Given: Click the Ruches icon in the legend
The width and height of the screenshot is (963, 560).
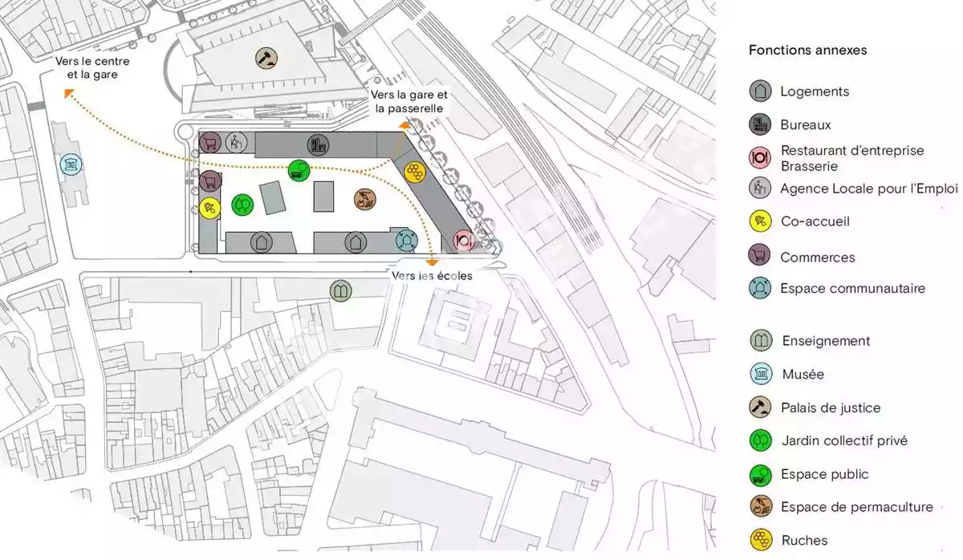Looking at the screenshot, I should (x=760, y=540).
